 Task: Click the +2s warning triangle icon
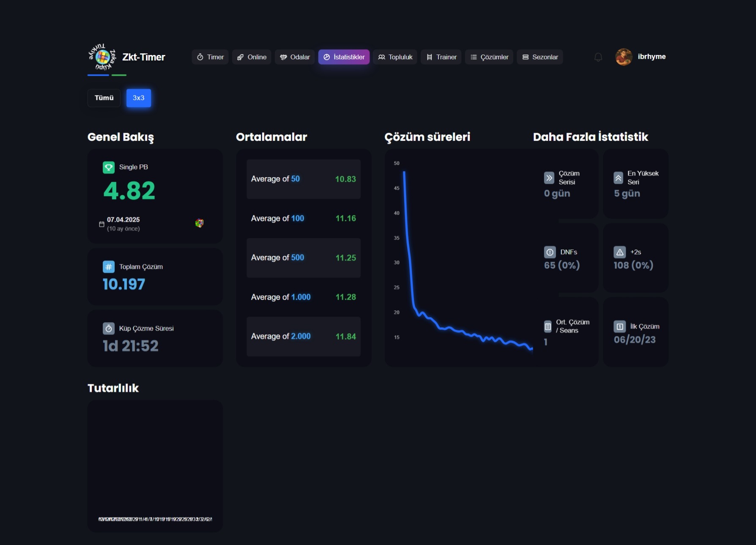[619, 252]
